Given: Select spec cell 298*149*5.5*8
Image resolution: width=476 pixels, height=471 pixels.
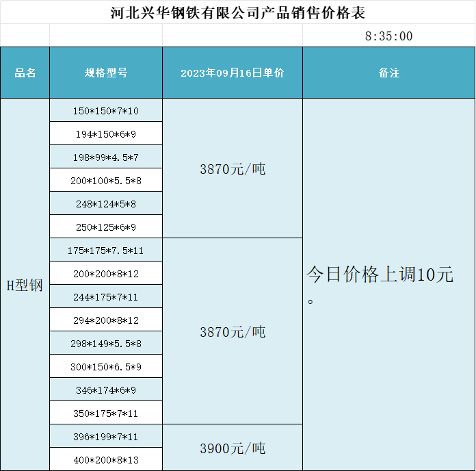Looking at the screenshot, I should click(106, 343).
